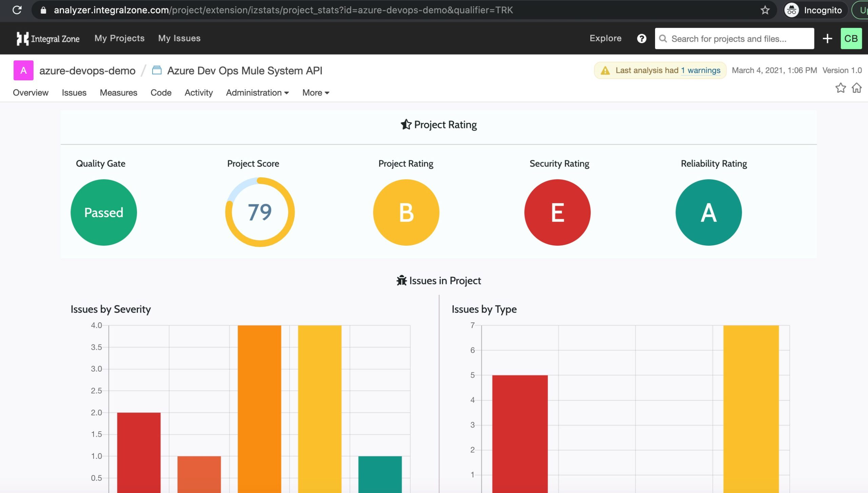Image resolution: width=868 pixels, height=493 pixels.
Task: Switch to the Measures tab
Action: (x=118, y=93)
